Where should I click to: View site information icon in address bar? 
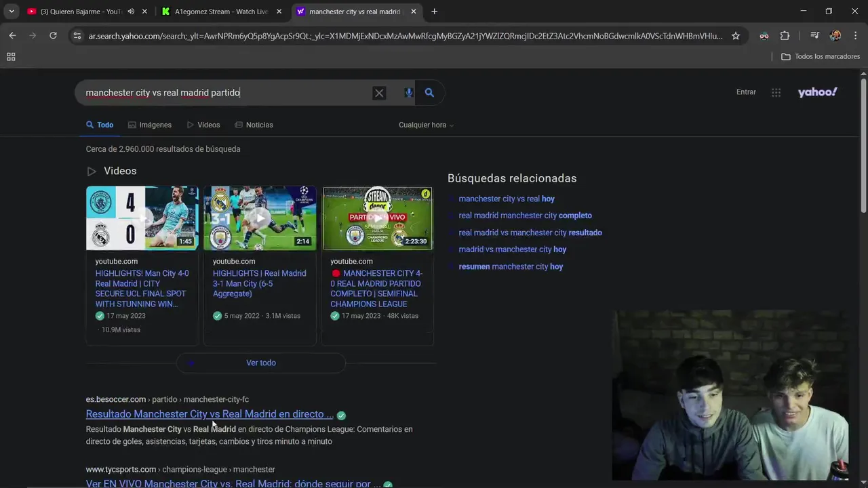click(x=77, y=36)
